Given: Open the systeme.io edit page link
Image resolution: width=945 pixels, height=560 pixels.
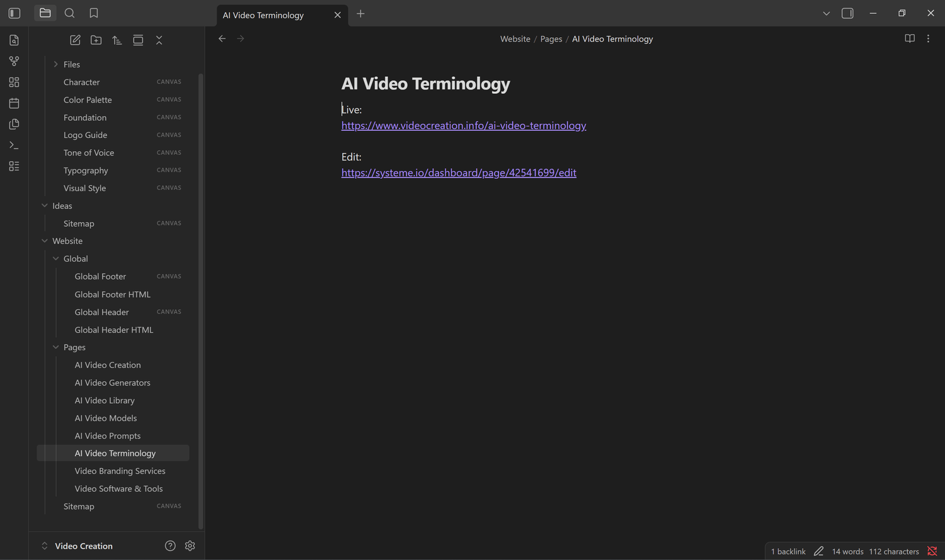Looking at the screenshot, I should [x=459, y=173].
